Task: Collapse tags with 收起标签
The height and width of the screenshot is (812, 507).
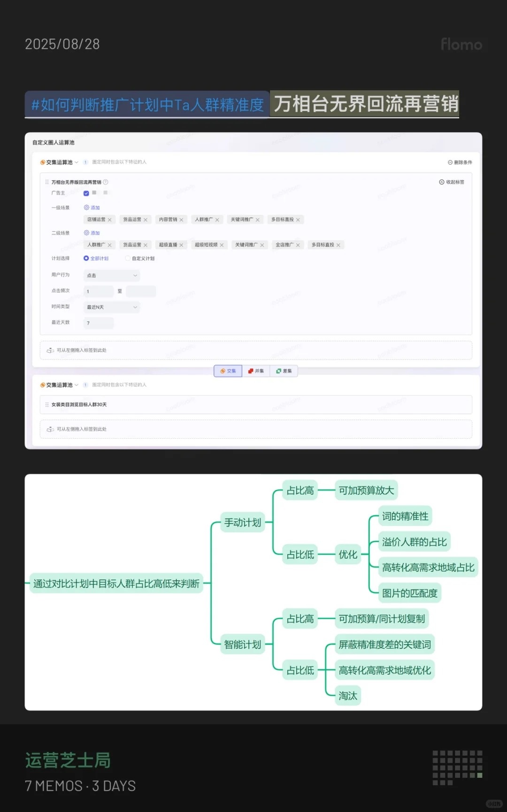Action: coord(452,182)
